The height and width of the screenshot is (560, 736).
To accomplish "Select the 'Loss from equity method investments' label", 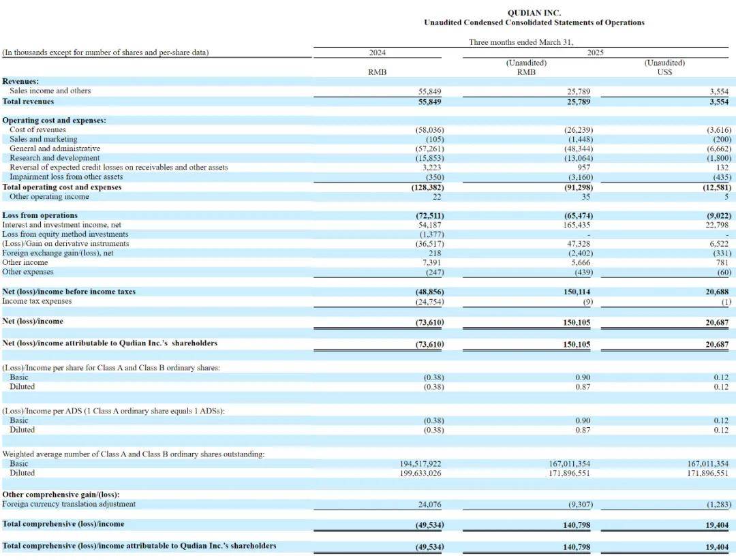I will pos(65,234).
